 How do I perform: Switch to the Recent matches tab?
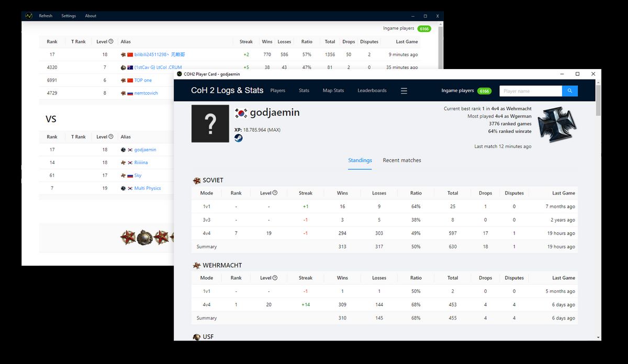(x=402, y=160)
